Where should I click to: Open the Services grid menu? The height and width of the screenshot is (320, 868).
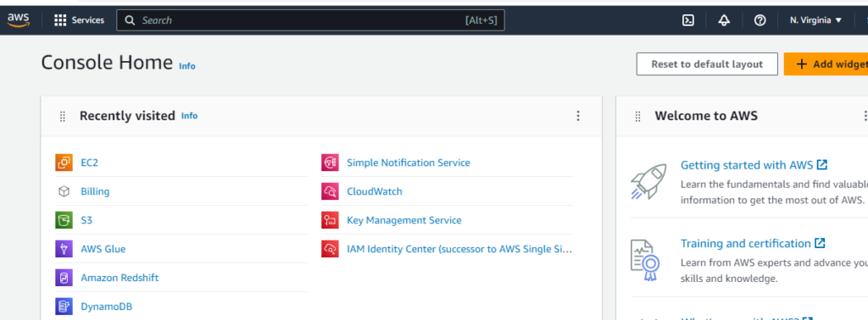point(60,20)
